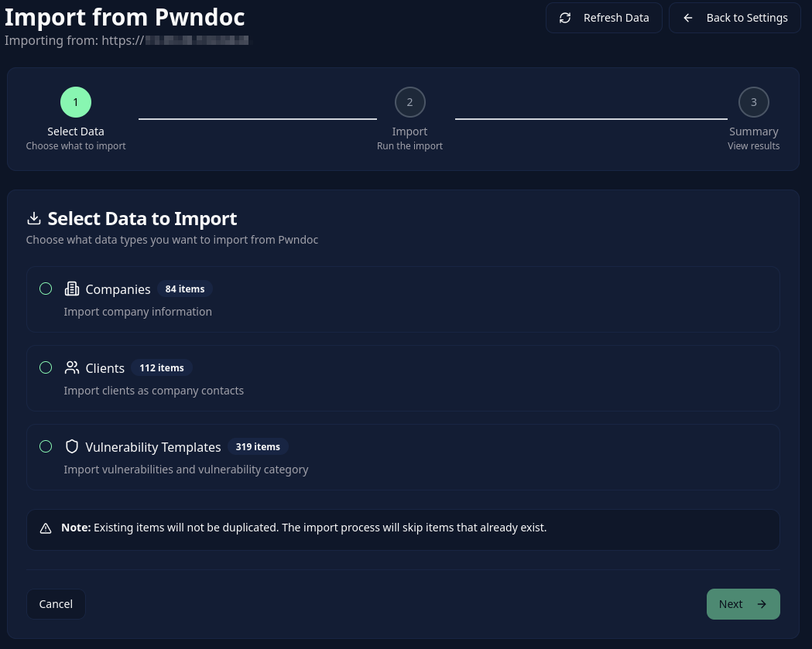Click the Clients people icon
This screenshot has height=649, width=812.
tap(72, 367)
